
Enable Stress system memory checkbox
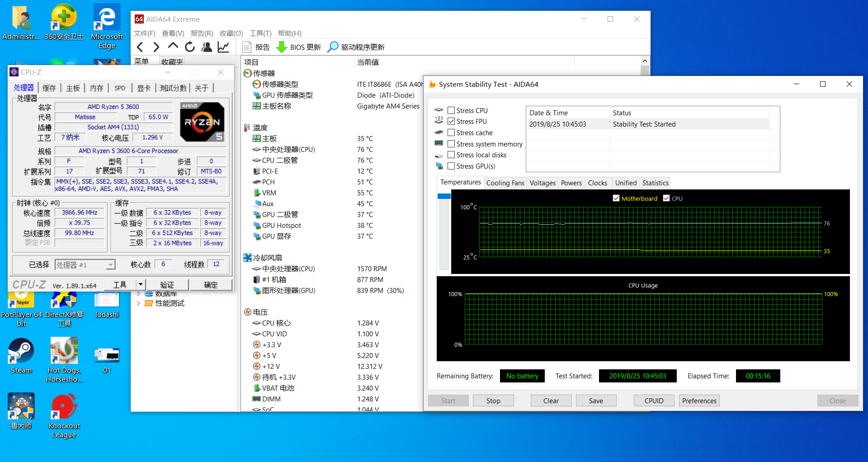point(451,144)
